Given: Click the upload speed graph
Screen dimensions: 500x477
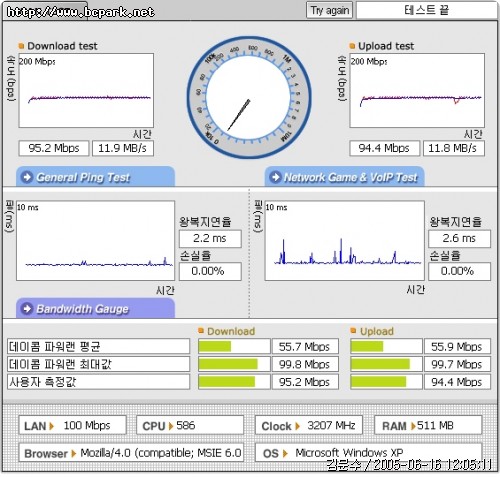Looking at the screenshot, I should (417, 90).
